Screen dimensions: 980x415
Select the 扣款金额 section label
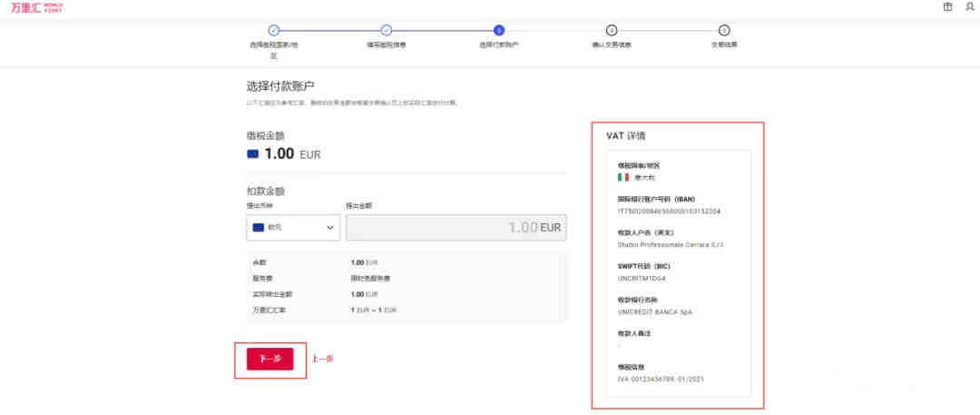pyautogui.click(x=266, y=191)
